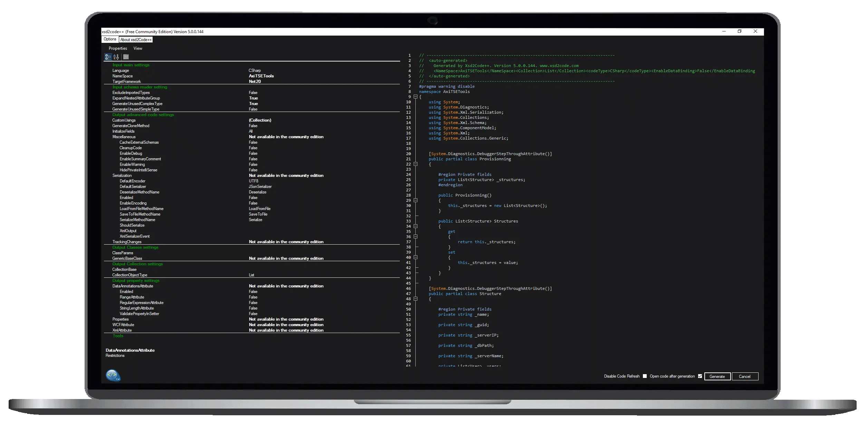Enable the Disable Code Refresh checkbox

(644, 376)
